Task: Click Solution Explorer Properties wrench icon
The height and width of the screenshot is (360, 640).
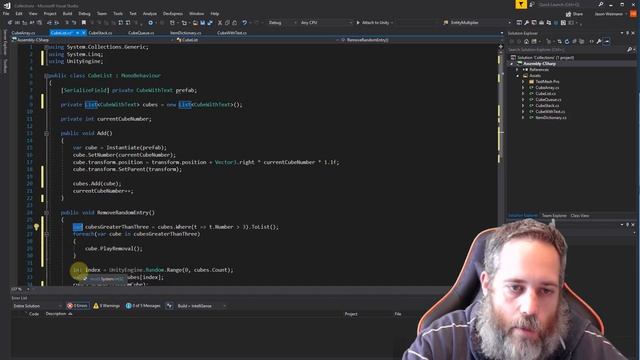Action: coord(599,41)
